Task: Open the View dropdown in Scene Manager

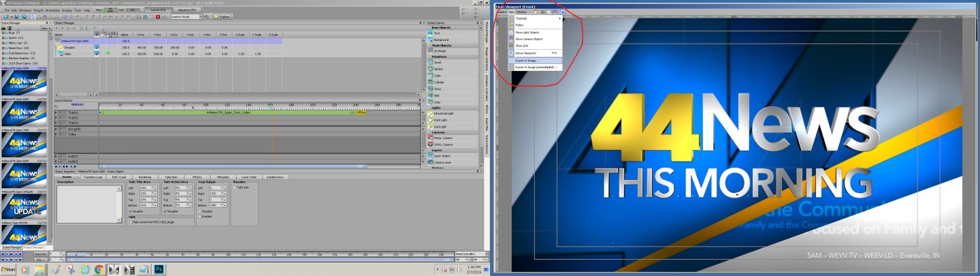Action: click(x=45, y=29)
